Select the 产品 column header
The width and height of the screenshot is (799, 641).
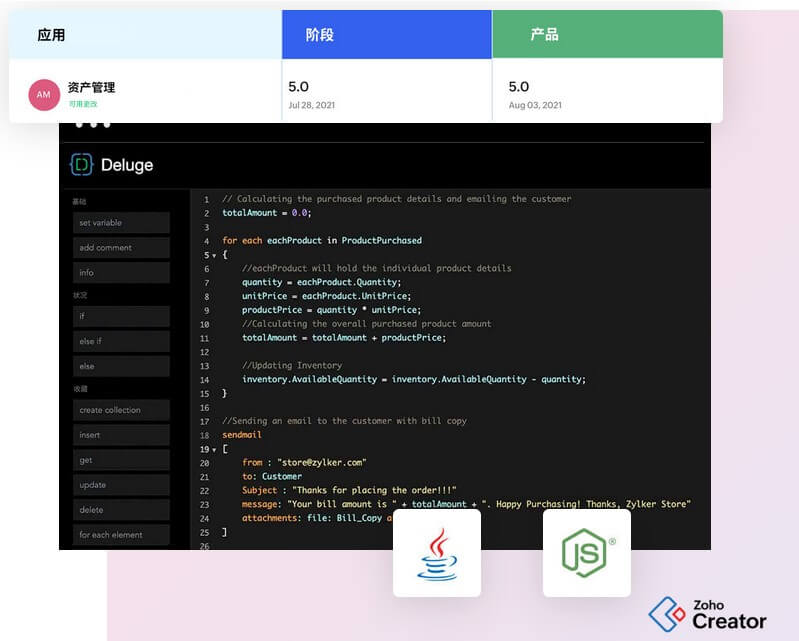tap(607, 34)
